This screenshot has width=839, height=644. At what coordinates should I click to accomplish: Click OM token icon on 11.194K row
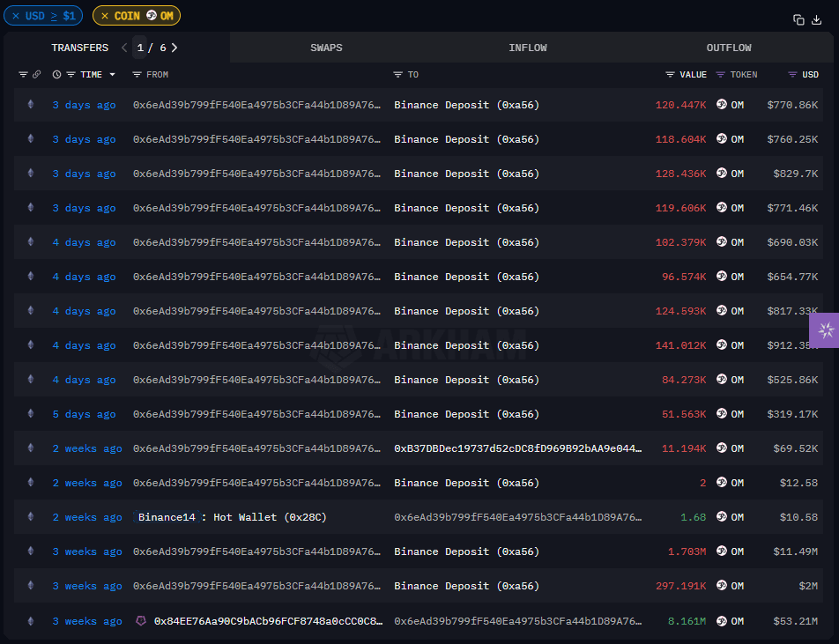point(722,448)
